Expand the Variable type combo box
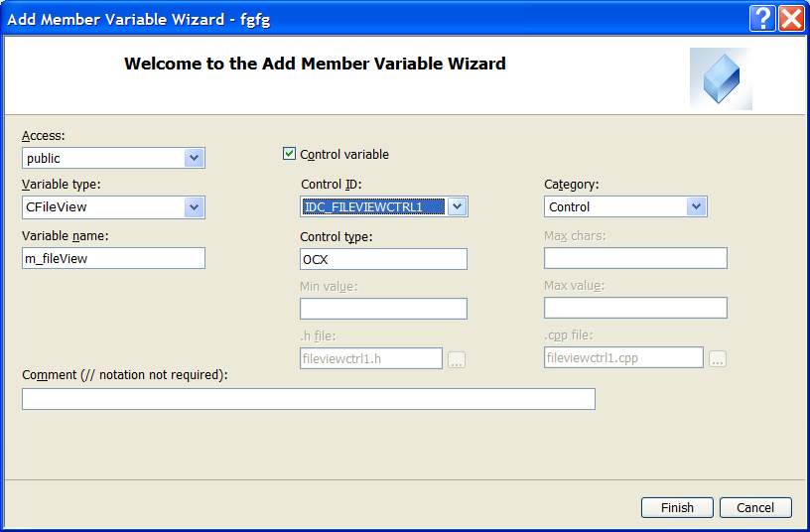 point(195,207)
